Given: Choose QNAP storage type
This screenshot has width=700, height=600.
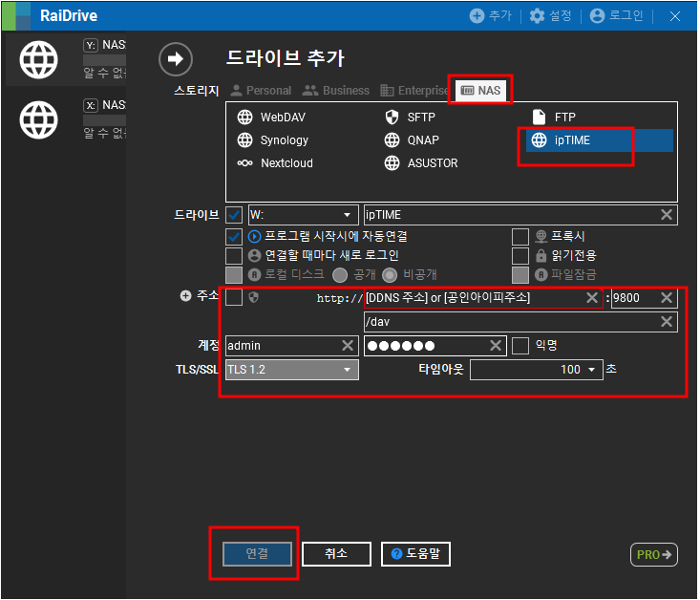Looking at the screenshot, I should 412,140.
